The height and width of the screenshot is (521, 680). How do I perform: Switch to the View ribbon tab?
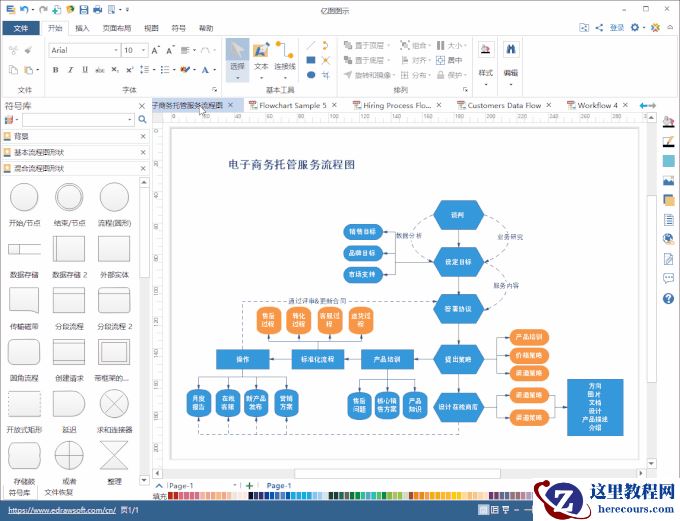click(x=151, y=28)
